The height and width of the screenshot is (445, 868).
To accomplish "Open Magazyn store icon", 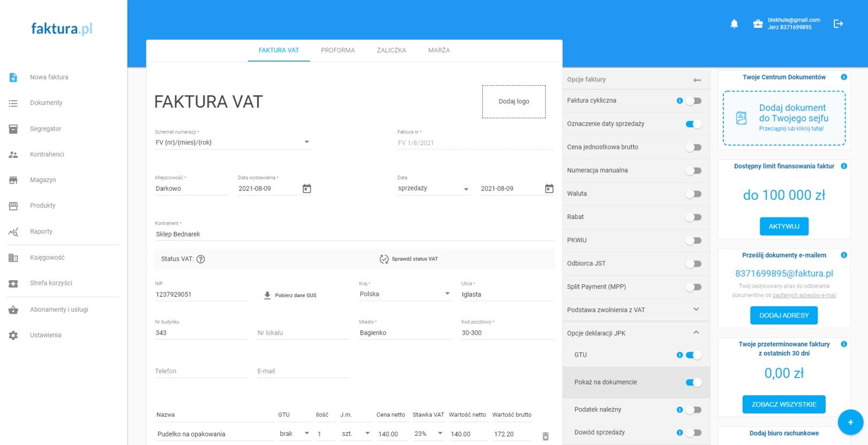I will [x=13, y=180].
